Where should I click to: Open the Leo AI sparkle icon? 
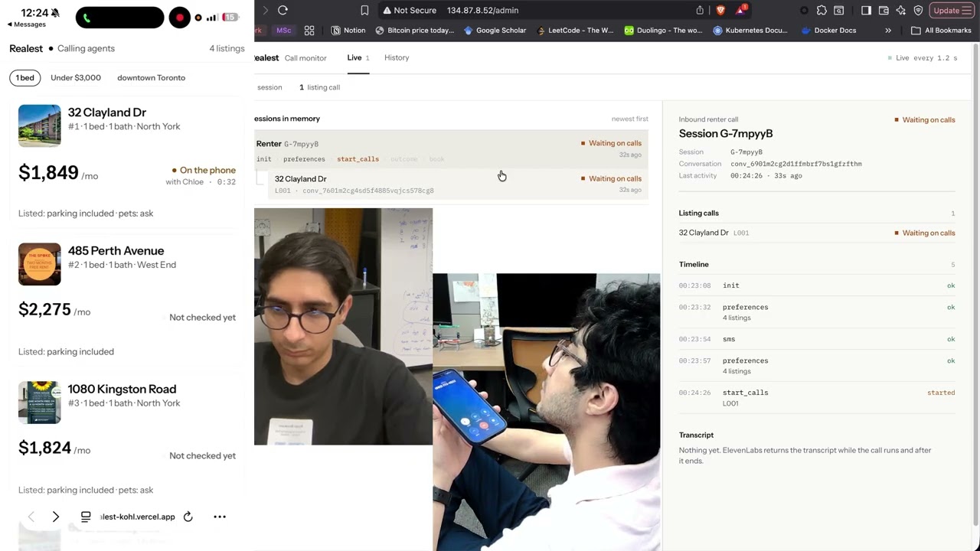coord(901,10)
